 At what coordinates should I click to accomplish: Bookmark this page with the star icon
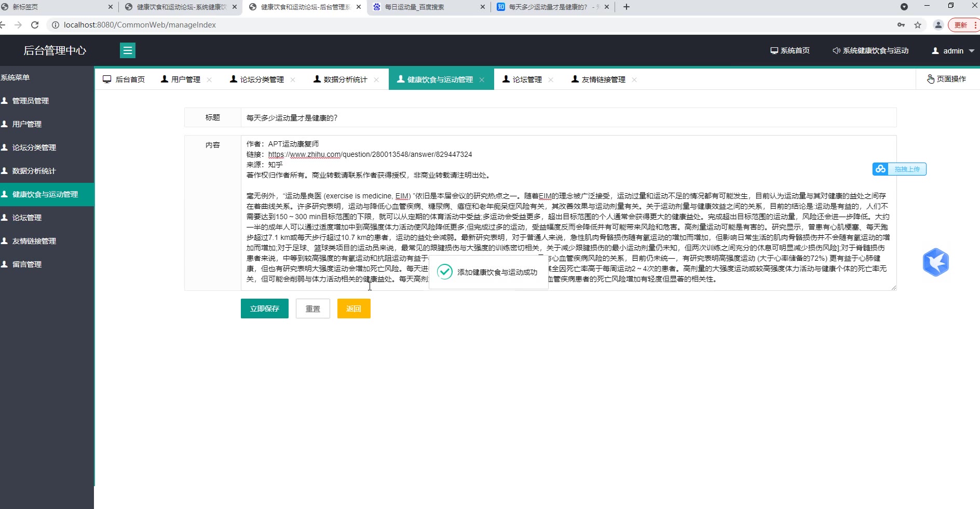(918, 25)
